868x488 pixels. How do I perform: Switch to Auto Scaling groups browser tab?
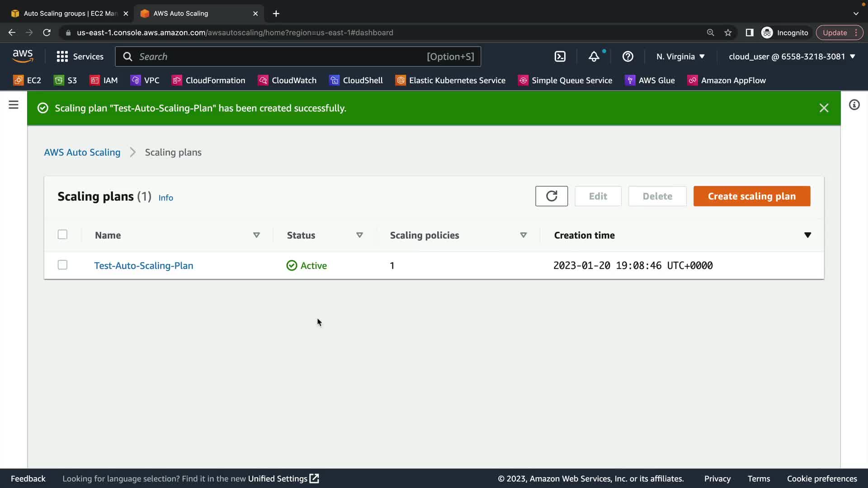tap(70, 14)
